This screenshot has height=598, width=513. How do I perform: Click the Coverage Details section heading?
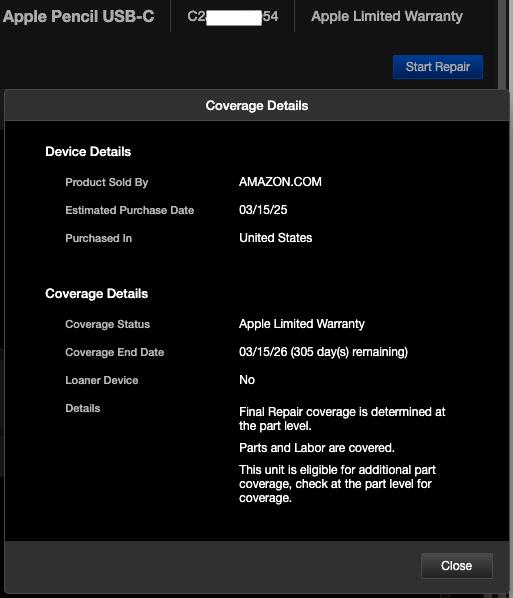coord(96,294)
